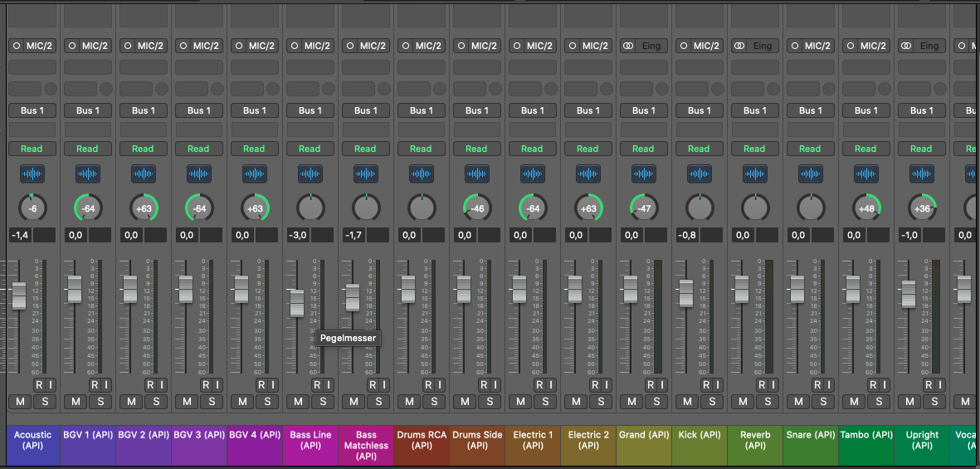Open the MIC/2 input menu on BGV 3

pyautogui.click(x=207, y=46)
